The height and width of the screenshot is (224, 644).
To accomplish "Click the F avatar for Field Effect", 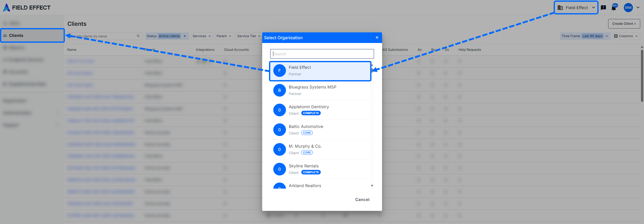I will point(279,71).
